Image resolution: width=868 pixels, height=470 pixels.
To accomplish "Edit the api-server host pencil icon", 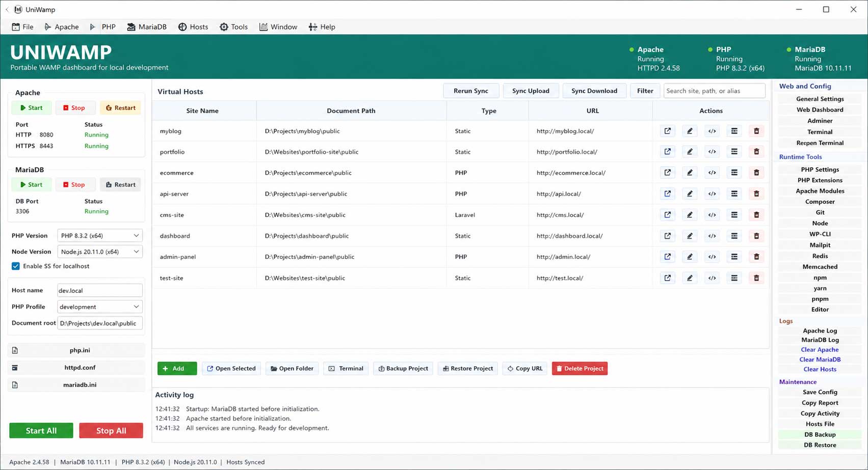I will pyautogui.click(x=690, y=193).
